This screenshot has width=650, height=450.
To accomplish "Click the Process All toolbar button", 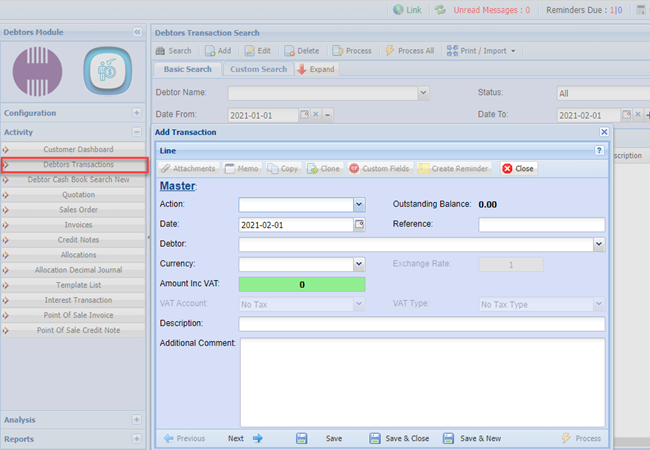I will click(x=409, y=50).
